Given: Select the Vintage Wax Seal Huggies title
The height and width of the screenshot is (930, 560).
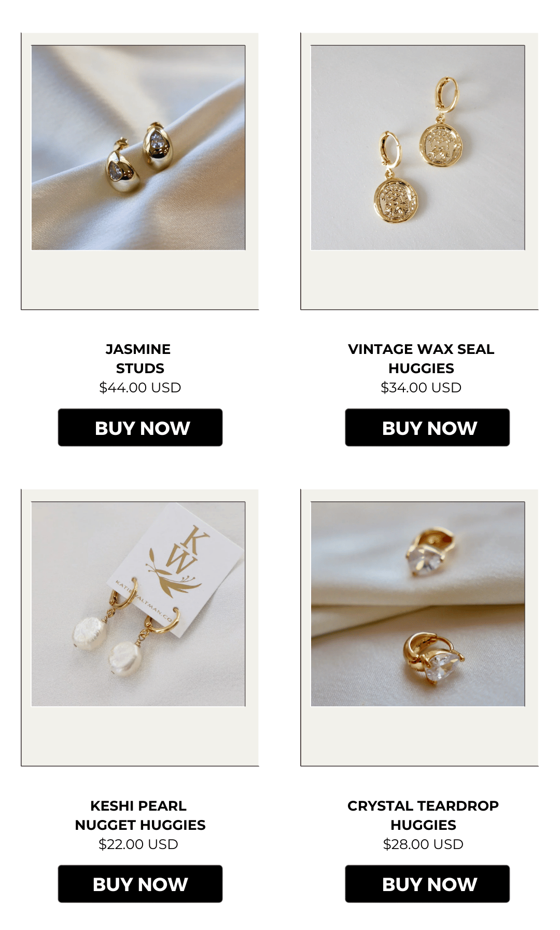Looking at the screenshot, I should point(421,359).
